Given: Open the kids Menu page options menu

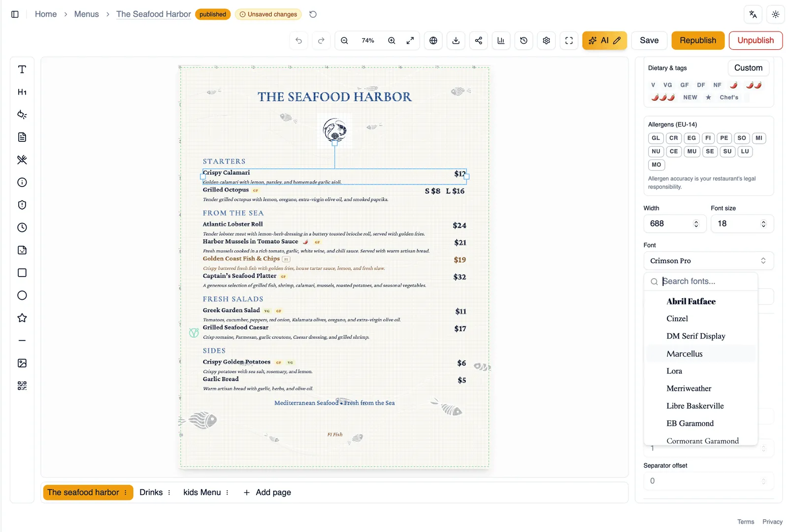Looking at the screenshot, I should pyautogui.click(x=227, y=493).
